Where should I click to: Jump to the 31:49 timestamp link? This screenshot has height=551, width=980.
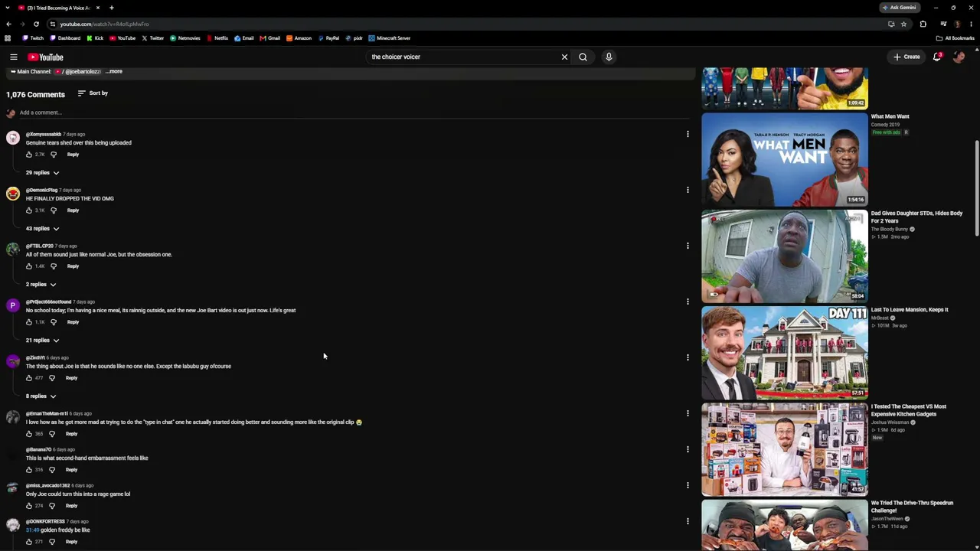(x=32, y=530)
